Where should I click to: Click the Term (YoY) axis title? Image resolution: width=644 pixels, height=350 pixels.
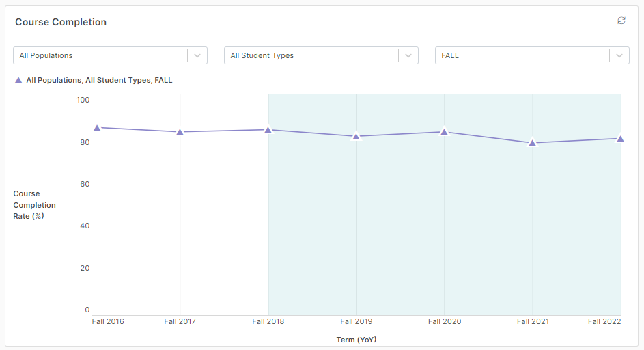(x=356, y=340)
